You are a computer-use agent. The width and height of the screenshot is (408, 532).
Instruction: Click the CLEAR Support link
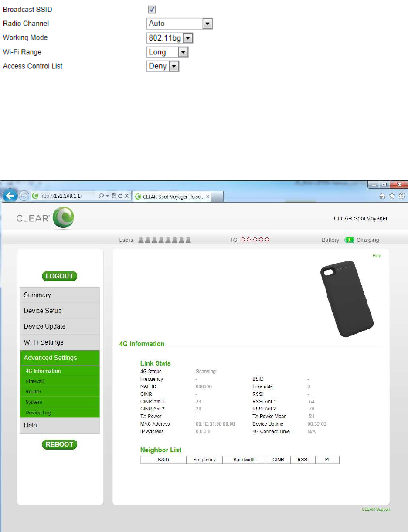[x=376, y=509]
